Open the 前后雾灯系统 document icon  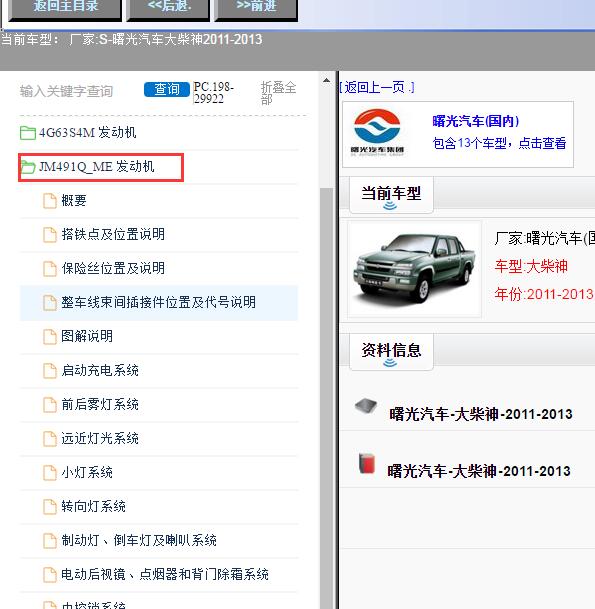(50, 405)
